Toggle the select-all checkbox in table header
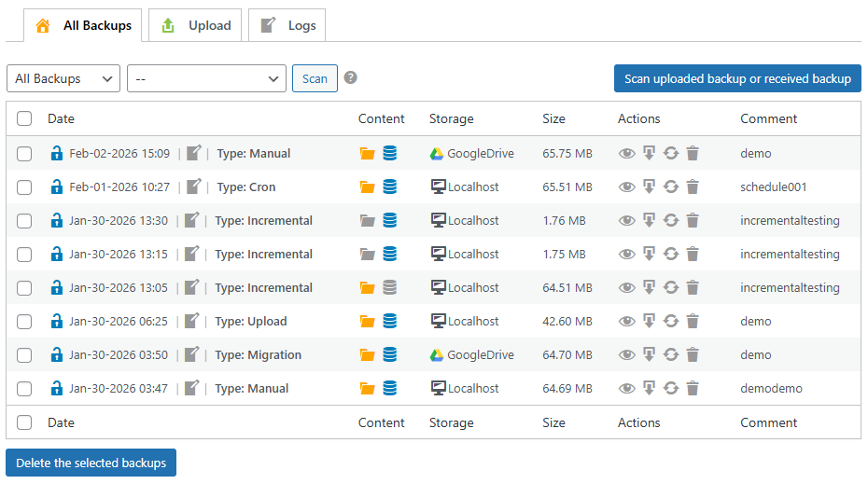The height and width of the screenshot is (484, 868). [x=24, y=118]
